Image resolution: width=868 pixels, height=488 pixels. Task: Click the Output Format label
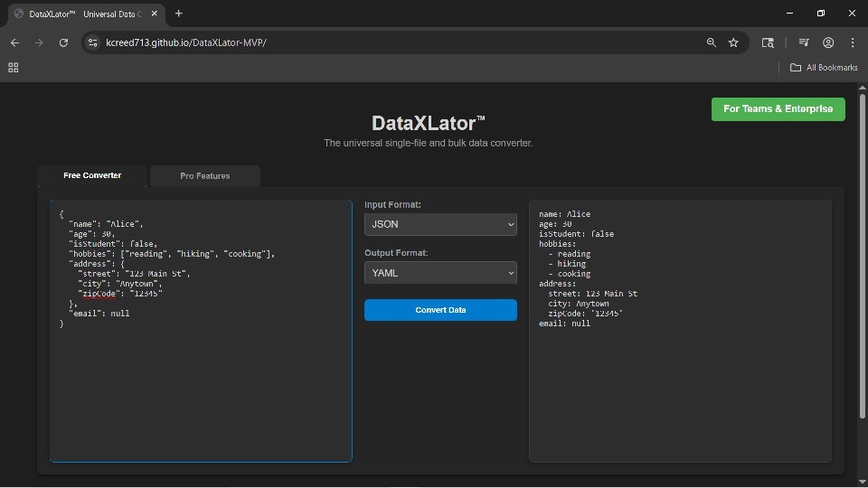396,253
